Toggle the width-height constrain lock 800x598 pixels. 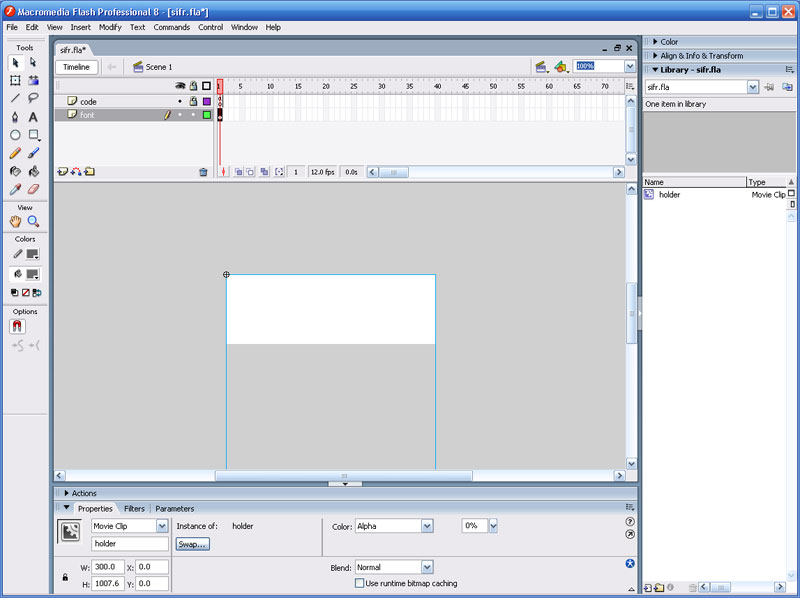[65, 577]
